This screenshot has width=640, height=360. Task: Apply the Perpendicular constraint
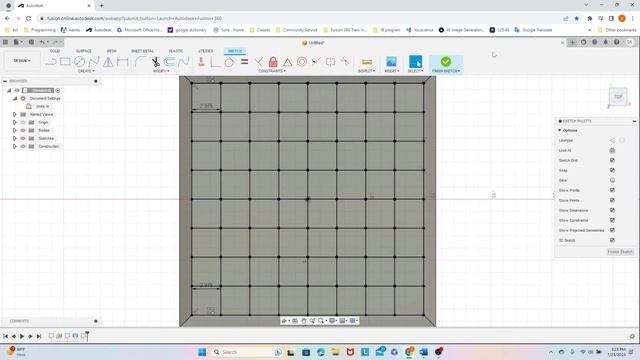tap(258, 62)
